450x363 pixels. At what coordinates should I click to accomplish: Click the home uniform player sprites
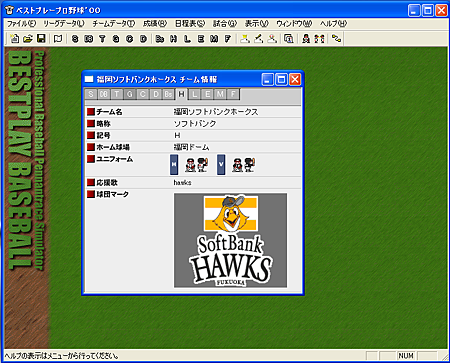(x=197, y=165)
